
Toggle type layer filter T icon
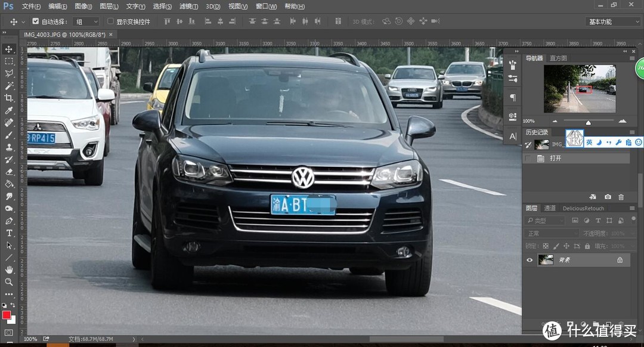(x=598, y=221)
